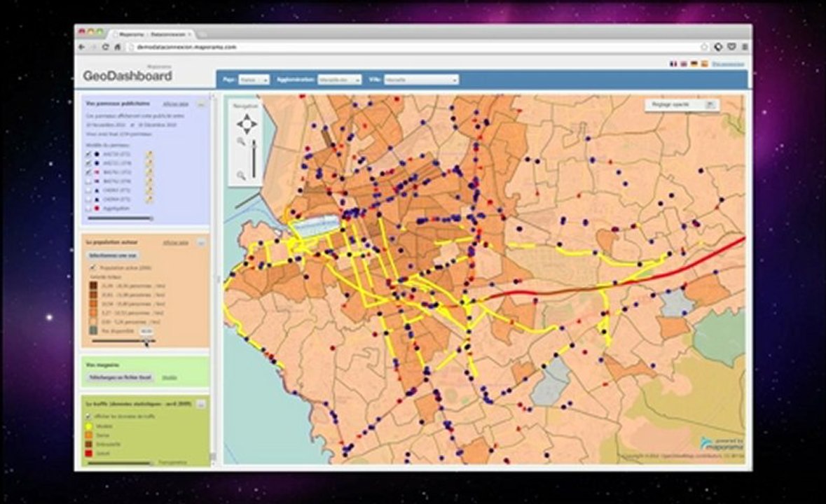Image resolution: width=826 pixels, height=504 pixels.
Task: Expand the opacity settings box on the map
Action: 710,105
